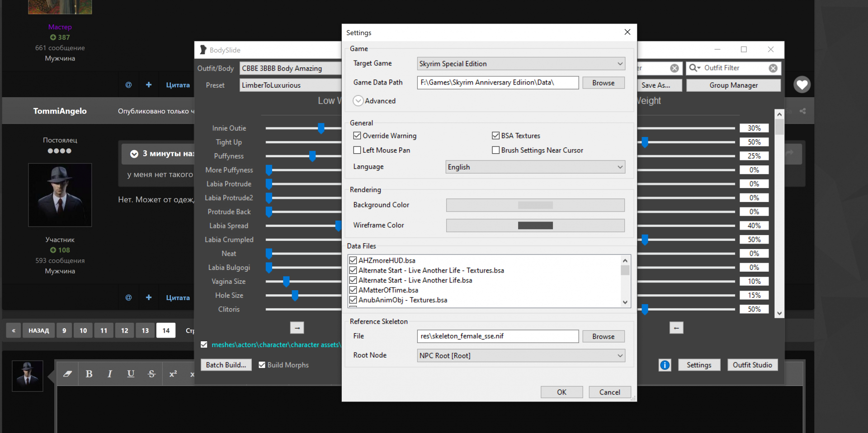This screenshot has width=868, height=433.
Task: Browse for the Game Data Path
Action: [x=603, y=83]
